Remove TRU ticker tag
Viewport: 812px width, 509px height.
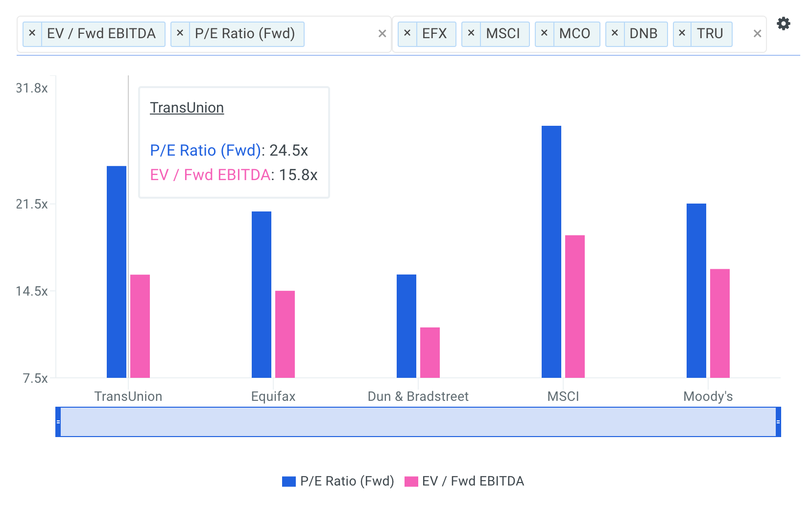(682, 34)
